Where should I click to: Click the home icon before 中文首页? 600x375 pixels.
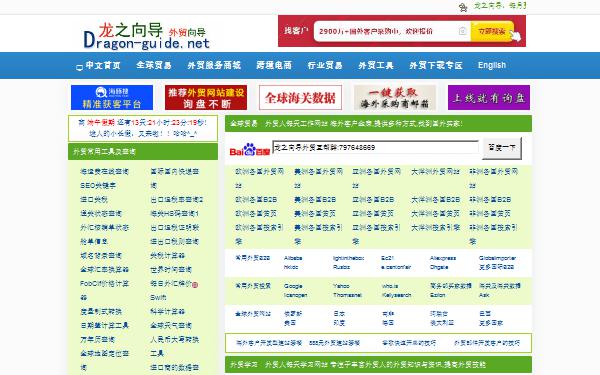coord(79,67)
